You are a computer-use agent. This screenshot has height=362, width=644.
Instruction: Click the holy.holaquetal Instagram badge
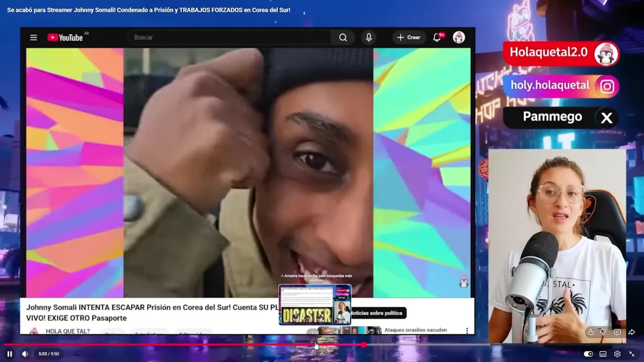coord(561,86)
